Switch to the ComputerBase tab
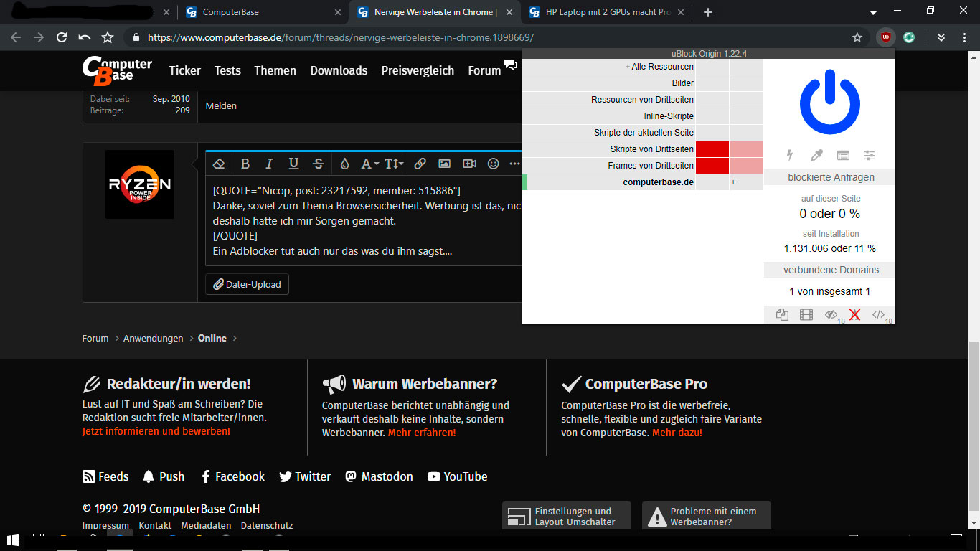Viewport: 980px width, 551px height. [263, 12]
